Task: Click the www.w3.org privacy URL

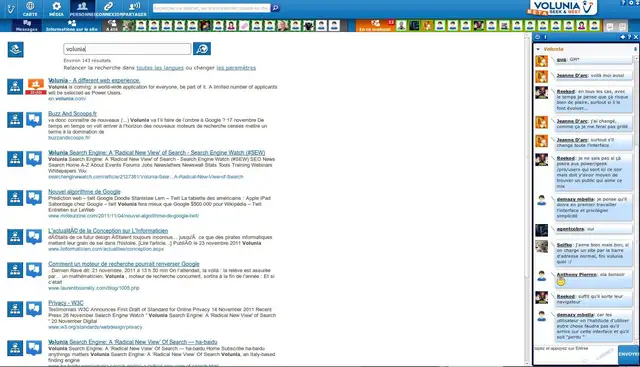Action: point(95,327)
